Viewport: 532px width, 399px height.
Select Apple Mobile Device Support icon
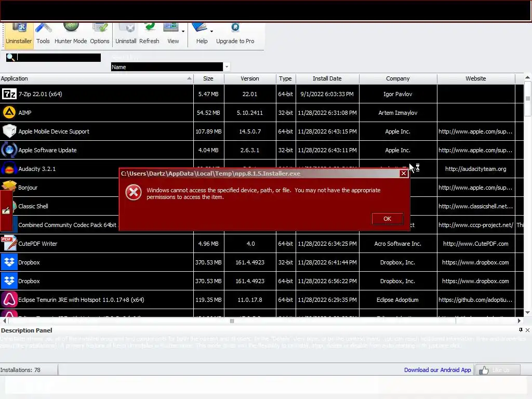(x=9, y=131)
